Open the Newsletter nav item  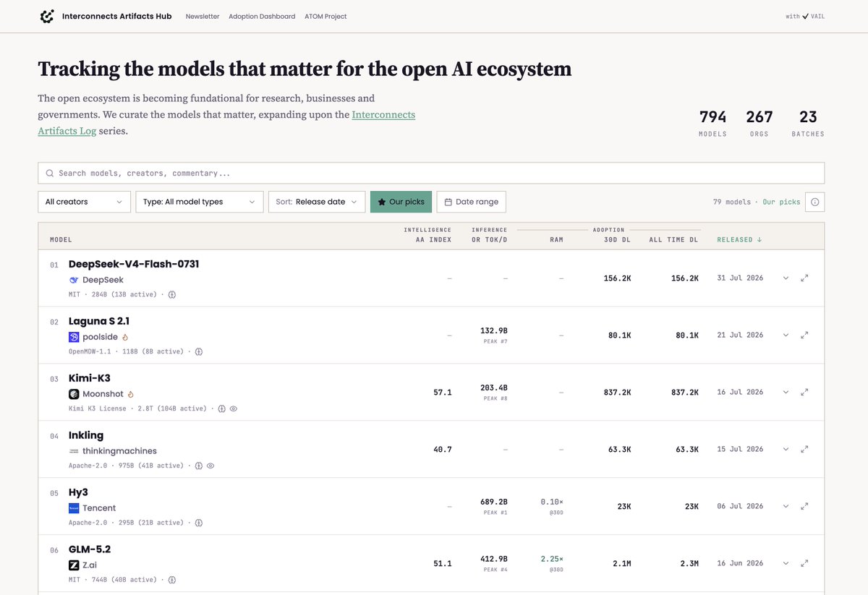click(203, 16)
